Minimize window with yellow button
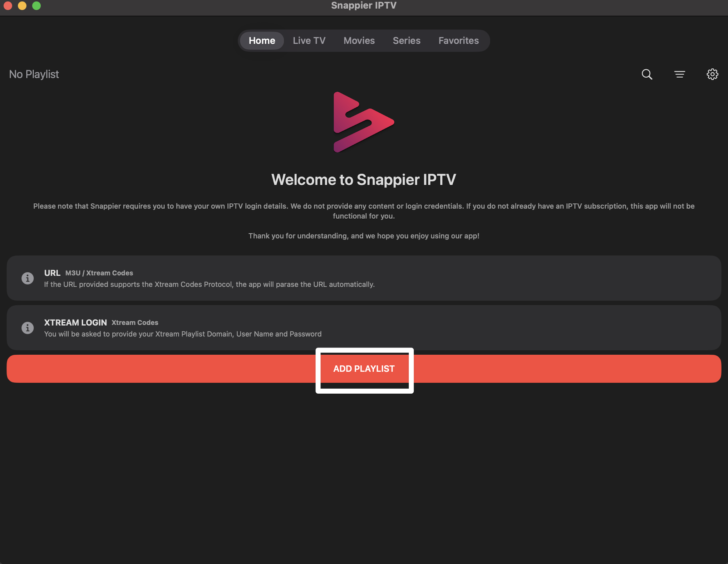Image resolution: width=728 pixels, height=564 pixels. 22,5
